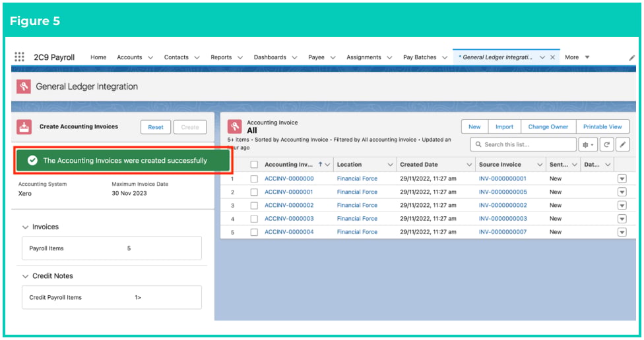The image size is (644, 340).
Task: Close the General Ledger Integration tab
Action: [552, 57]
